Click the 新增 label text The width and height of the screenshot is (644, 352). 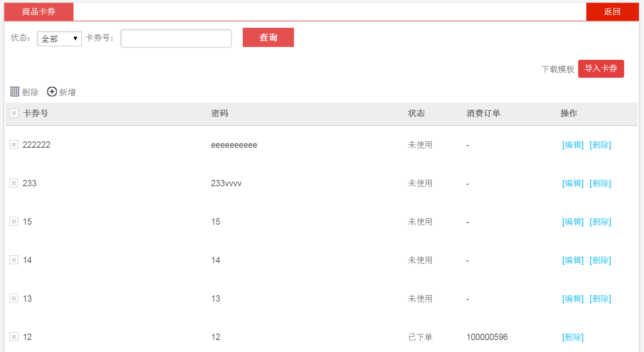pos(68,92)
